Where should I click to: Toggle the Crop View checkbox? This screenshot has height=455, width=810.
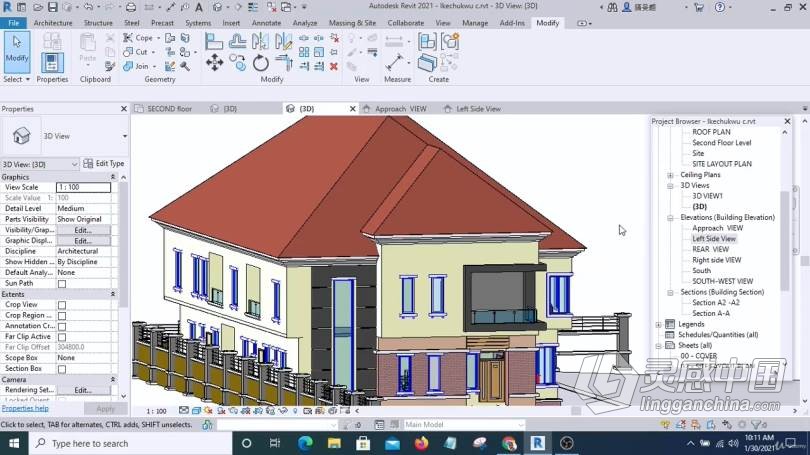pos(62,305)
